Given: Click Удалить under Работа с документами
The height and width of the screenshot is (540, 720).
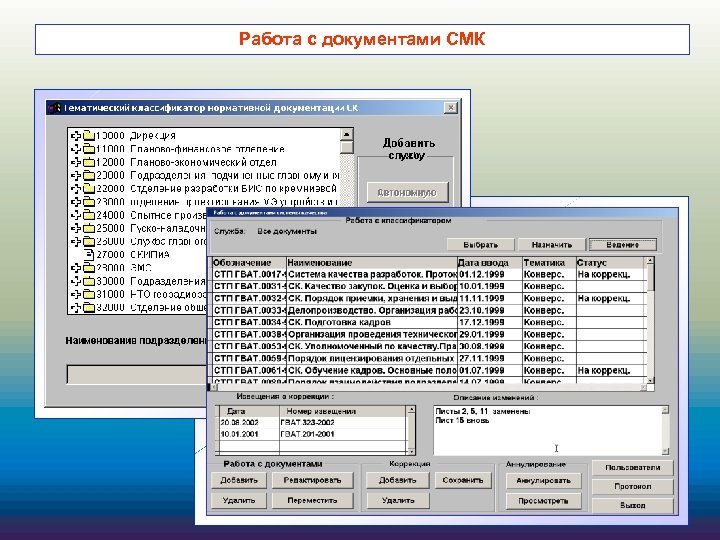Looking at the screenshot, I should 239,501.
